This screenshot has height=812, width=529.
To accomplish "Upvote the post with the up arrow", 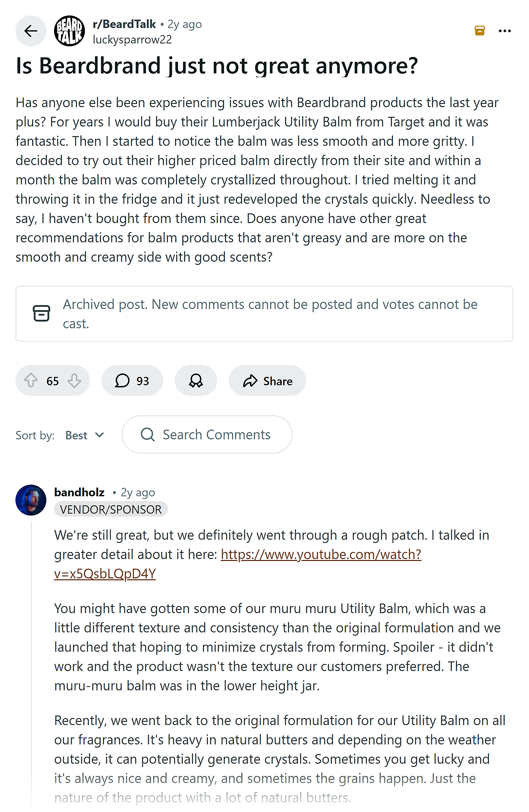I will [31, 380].
